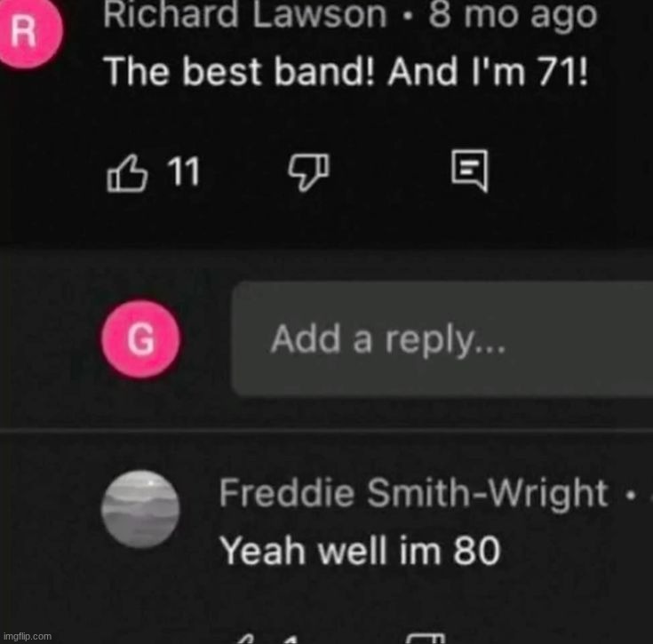Viewport: 653px width, 644px height.
Task: Click the like count under Freddie's reply
Action: pyautogui.click(x=293, y=640)
